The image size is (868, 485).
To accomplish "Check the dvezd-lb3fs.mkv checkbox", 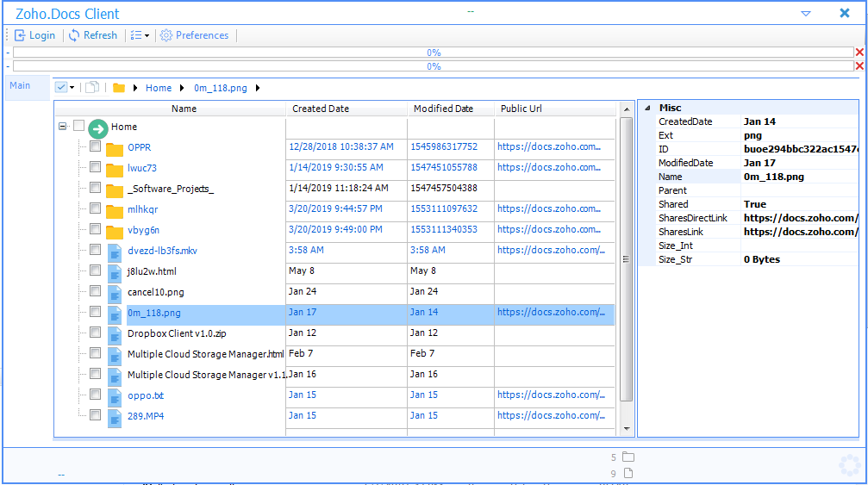I will (95, 250).
